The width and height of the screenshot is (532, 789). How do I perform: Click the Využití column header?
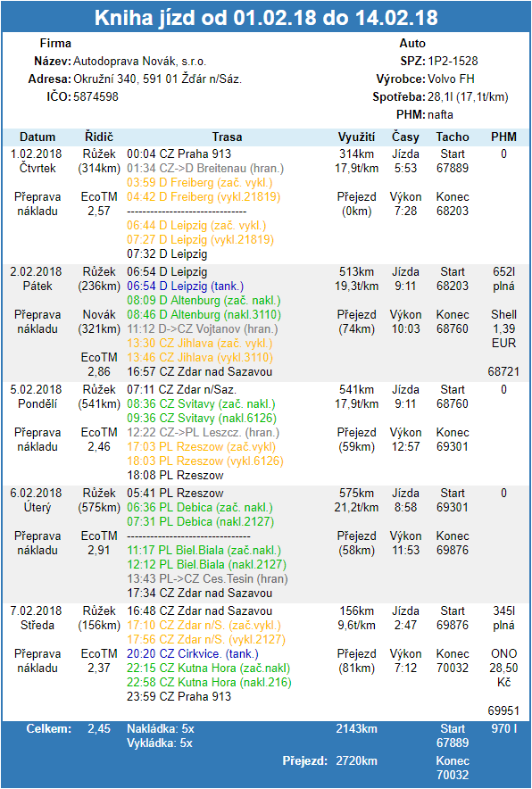(x=356, y=137)
